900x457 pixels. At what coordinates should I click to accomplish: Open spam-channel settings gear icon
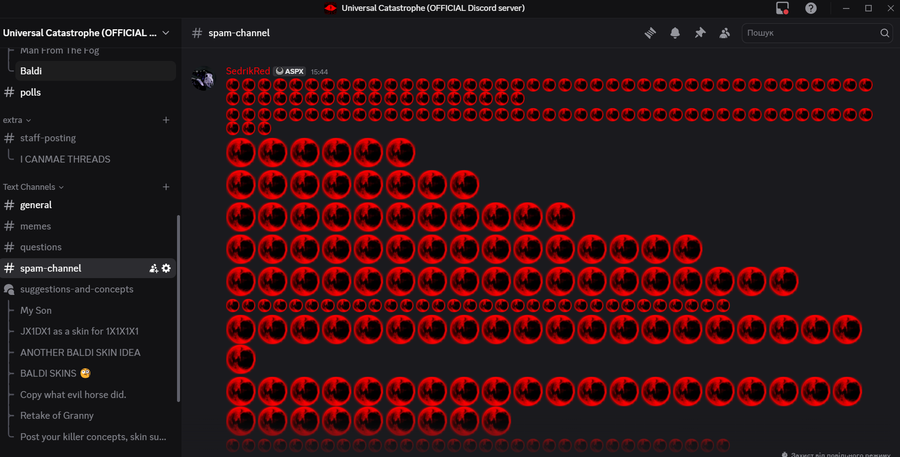pyautogui.click(x=166, y=268)
